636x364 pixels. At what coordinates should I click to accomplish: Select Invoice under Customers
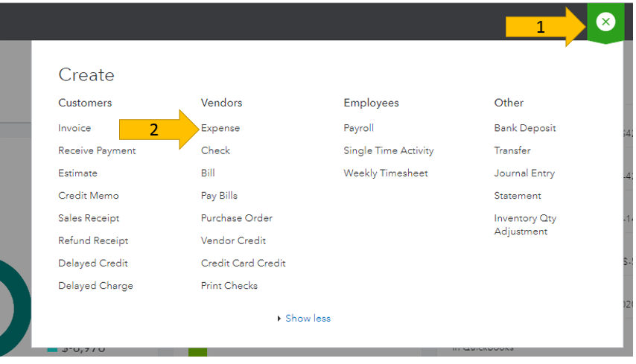(x=74, y=128)
